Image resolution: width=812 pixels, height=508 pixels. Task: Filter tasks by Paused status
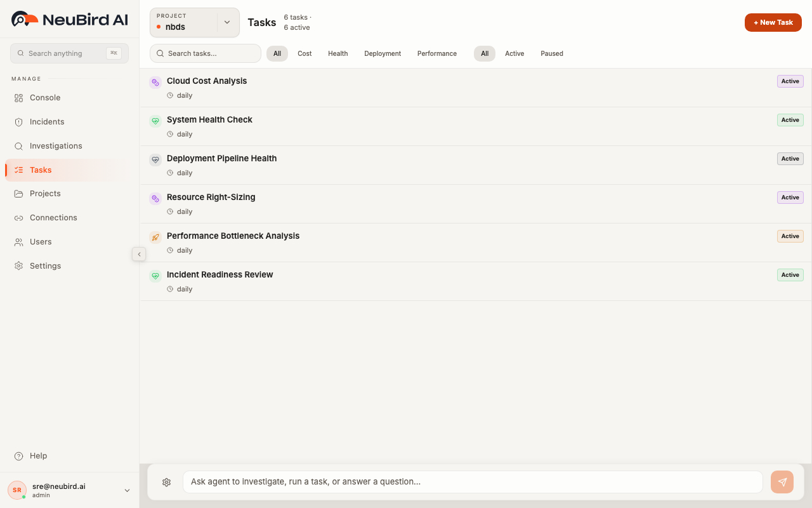click(x=551, y=53)
